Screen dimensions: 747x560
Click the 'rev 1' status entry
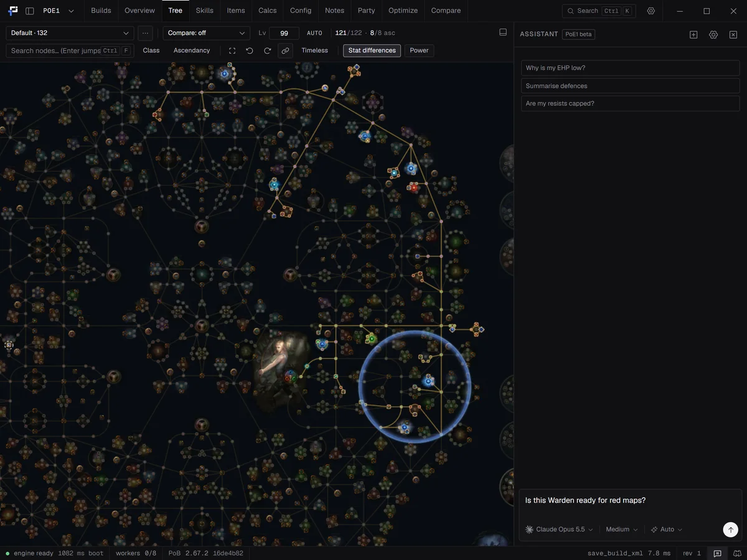692,553
